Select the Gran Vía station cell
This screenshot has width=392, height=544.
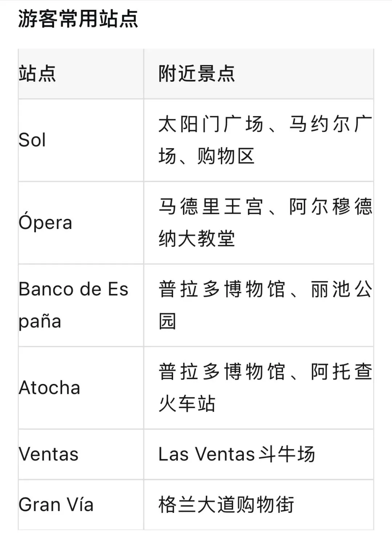(81, 505)
